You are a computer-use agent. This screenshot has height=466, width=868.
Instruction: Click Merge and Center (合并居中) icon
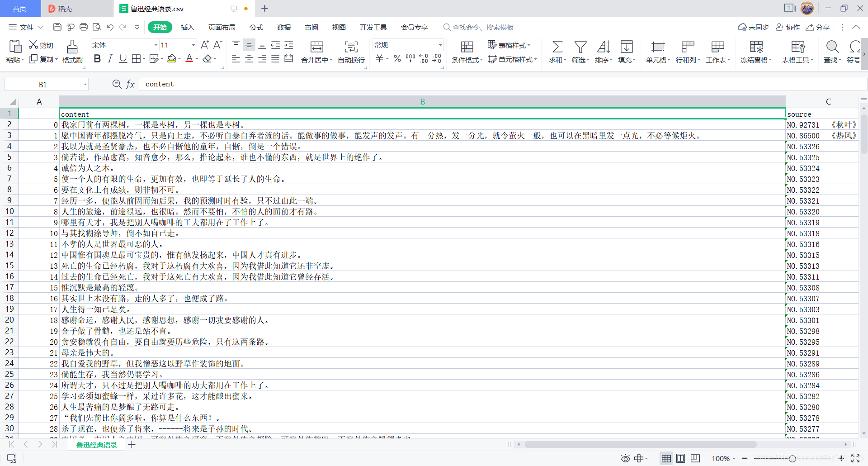317,47
